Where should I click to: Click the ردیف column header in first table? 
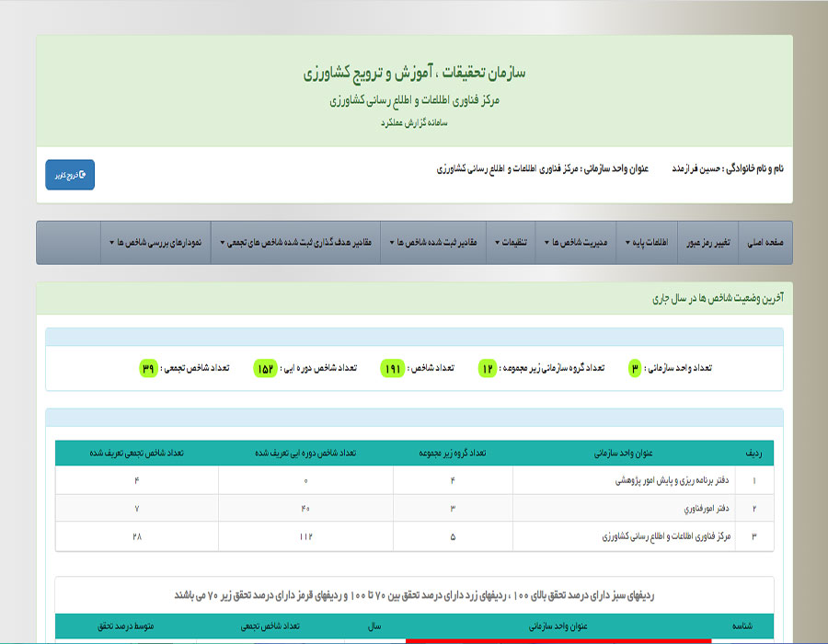coord(753,453)
